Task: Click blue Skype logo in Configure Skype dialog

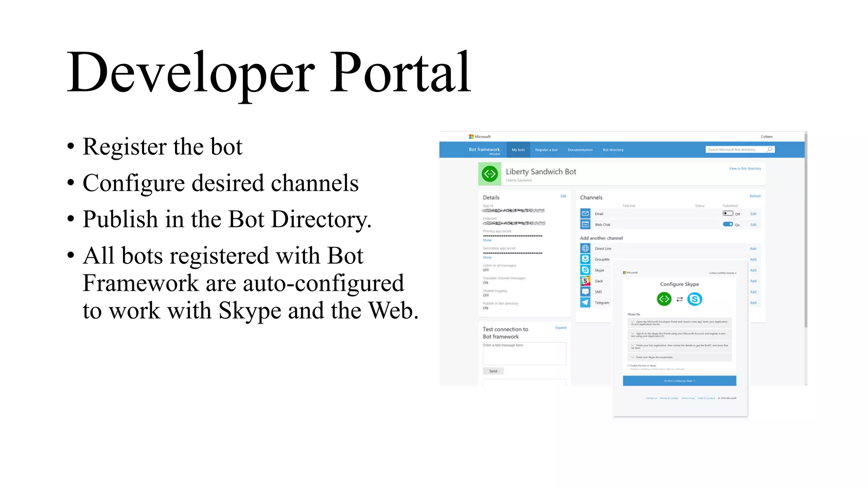Action: (x=695, y=299)
